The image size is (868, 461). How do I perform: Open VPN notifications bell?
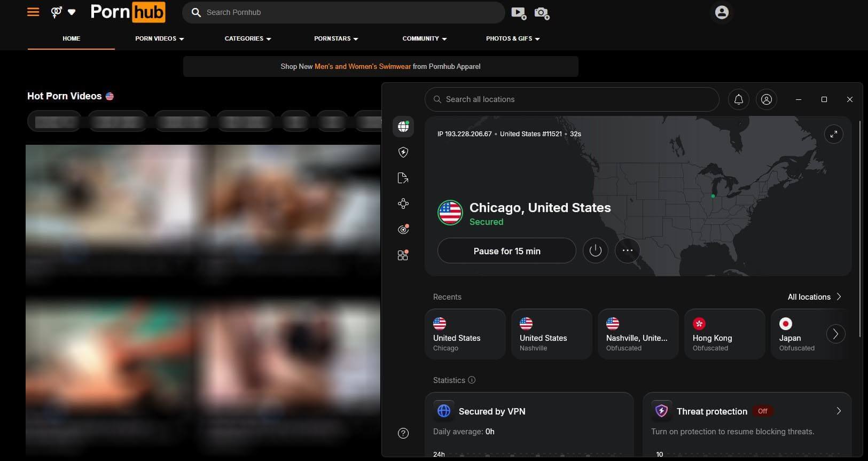coord(739,99)
